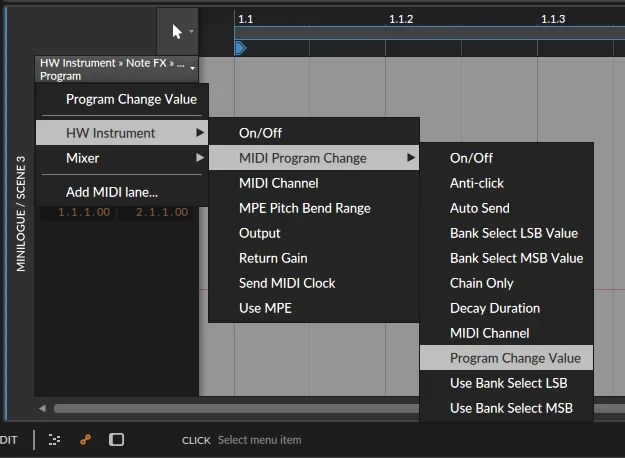Click the orange automation editor icon
This screenshot has width=625, height=458.
click(x=86, y=440)
